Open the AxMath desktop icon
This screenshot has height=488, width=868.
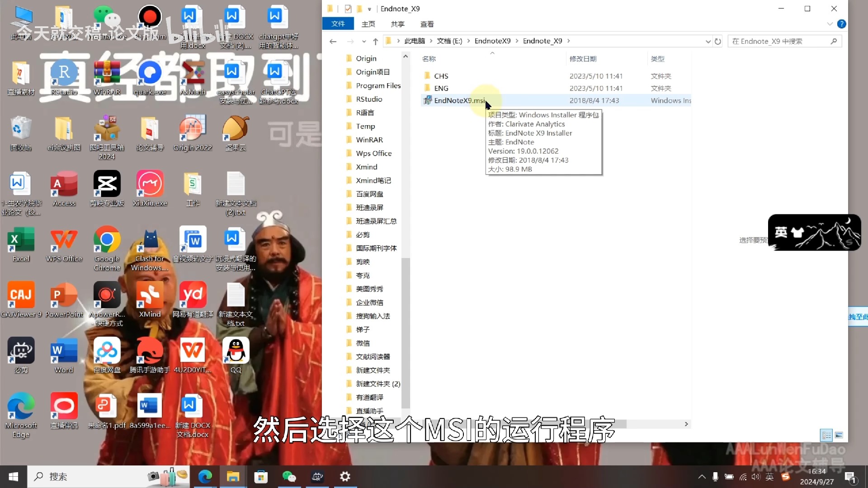click(193, 77)
